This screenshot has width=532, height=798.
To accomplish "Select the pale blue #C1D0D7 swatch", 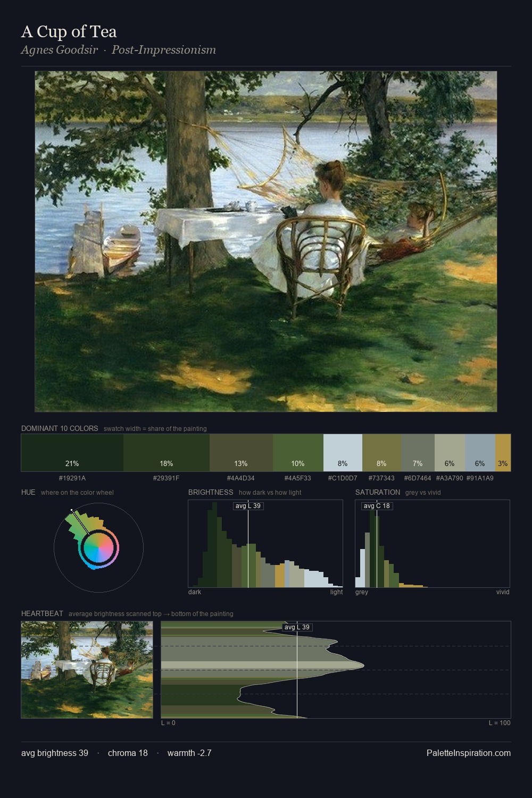I will coord(343,453).
